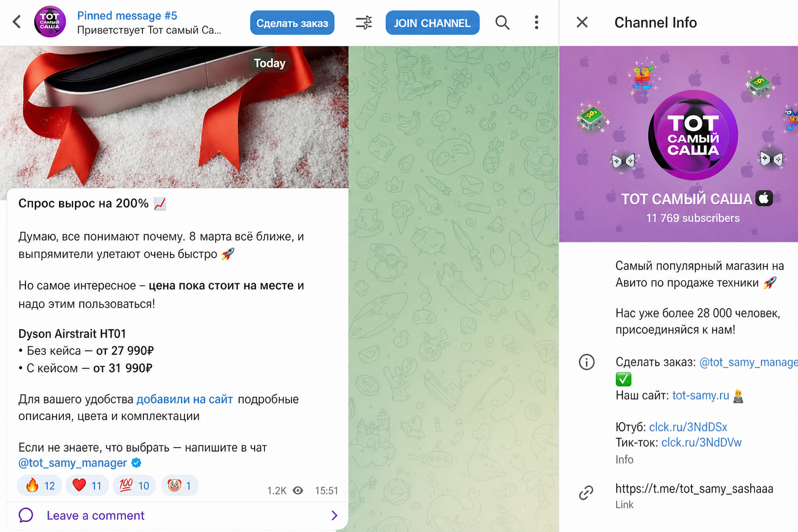
Task: Click JOIN CHANNEL button
Action: pyautogui.click(x=432, y=23)
